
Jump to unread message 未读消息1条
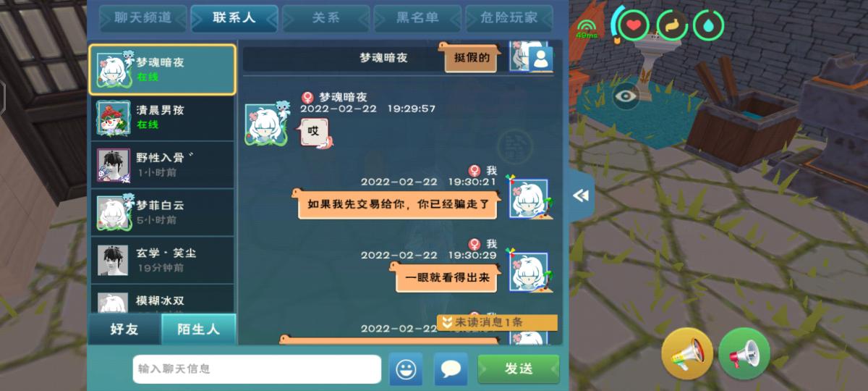[497, 322]
